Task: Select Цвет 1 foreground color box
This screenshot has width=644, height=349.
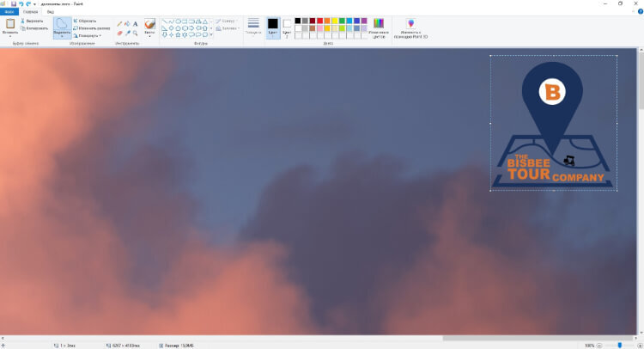Action: tap(273, 28)
